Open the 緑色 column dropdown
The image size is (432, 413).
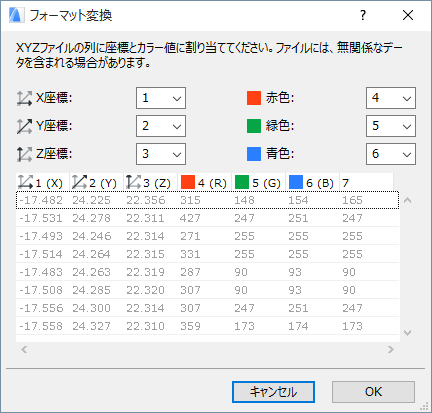(x=391, y=126)
